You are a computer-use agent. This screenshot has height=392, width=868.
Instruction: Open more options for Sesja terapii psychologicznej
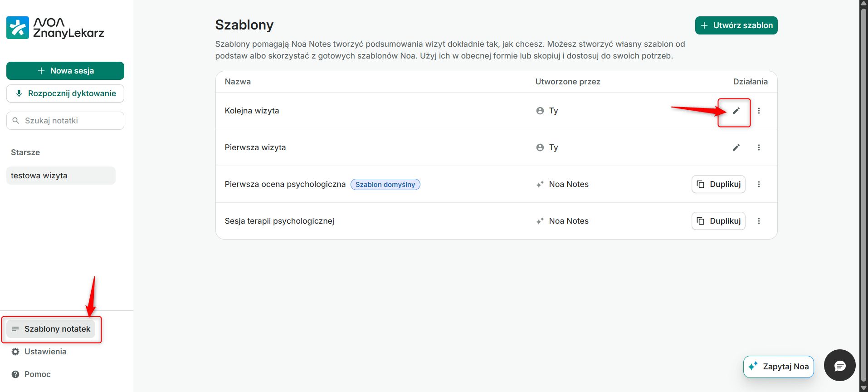click(759, 221)
